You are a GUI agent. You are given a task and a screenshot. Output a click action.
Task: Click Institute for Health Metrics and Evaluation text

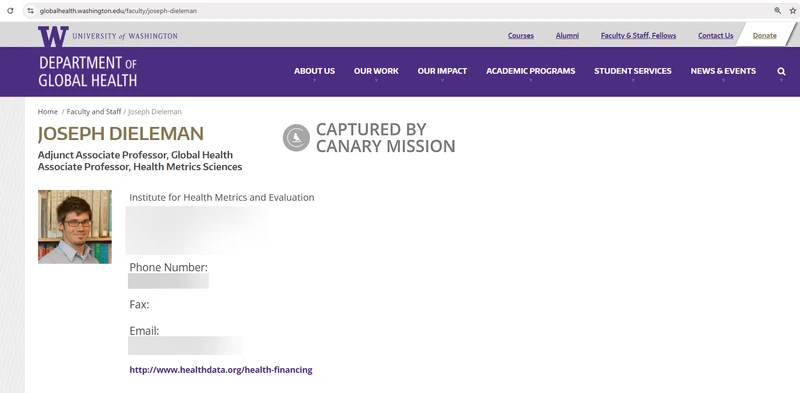point(221,198)
